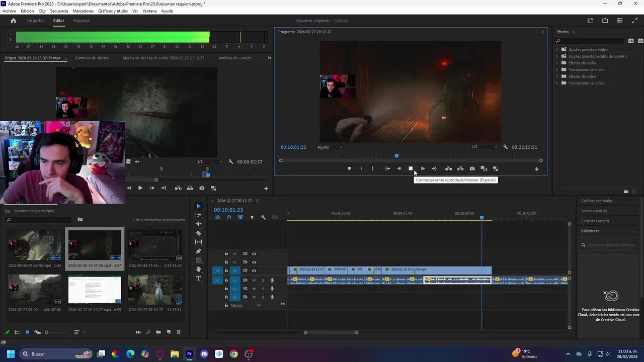Screen dimensions: 644x362
Task: Click the Project panel thumbnail zoom slider
Action: (x=47, y=332)
